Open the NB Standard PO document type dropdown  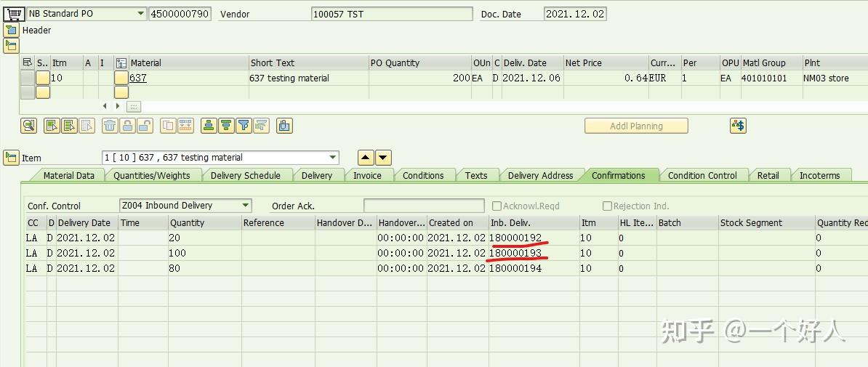pos(140,14)
